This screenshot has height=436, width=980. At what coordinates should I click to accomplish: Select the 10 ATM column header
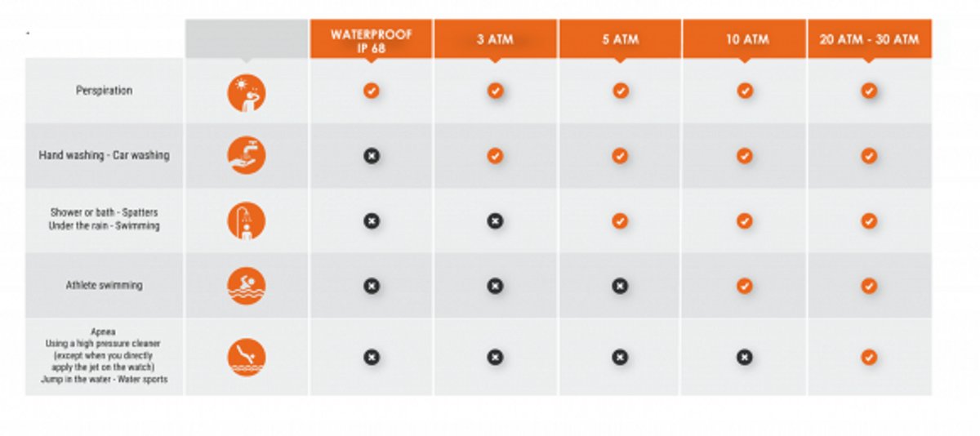[745, 38]
